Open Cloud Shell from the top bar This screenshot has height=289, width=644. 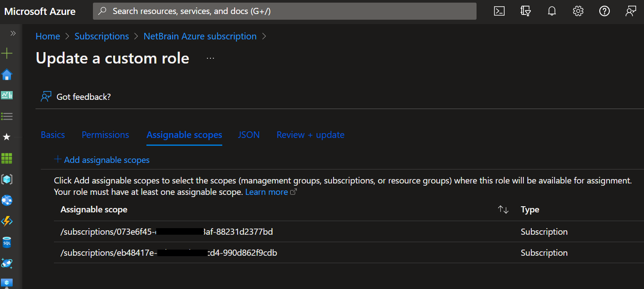(499, 11)
